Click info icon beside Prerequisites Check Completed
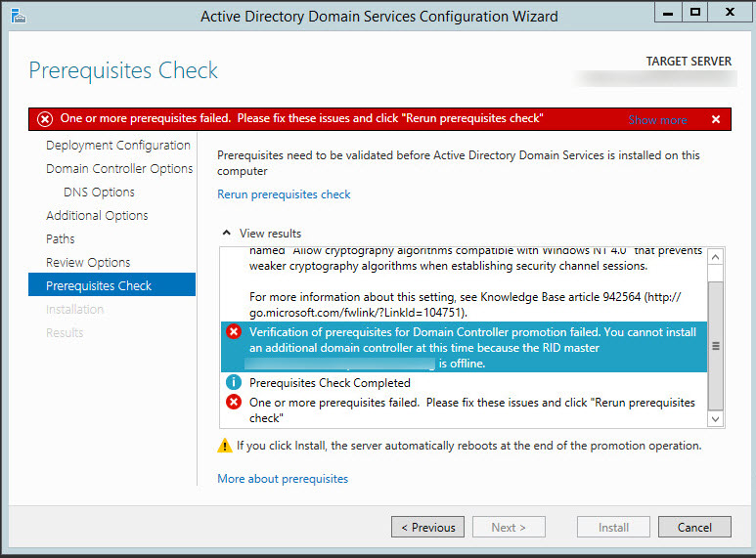The height and width of the screenshot is (558, 756). point(234,382)
